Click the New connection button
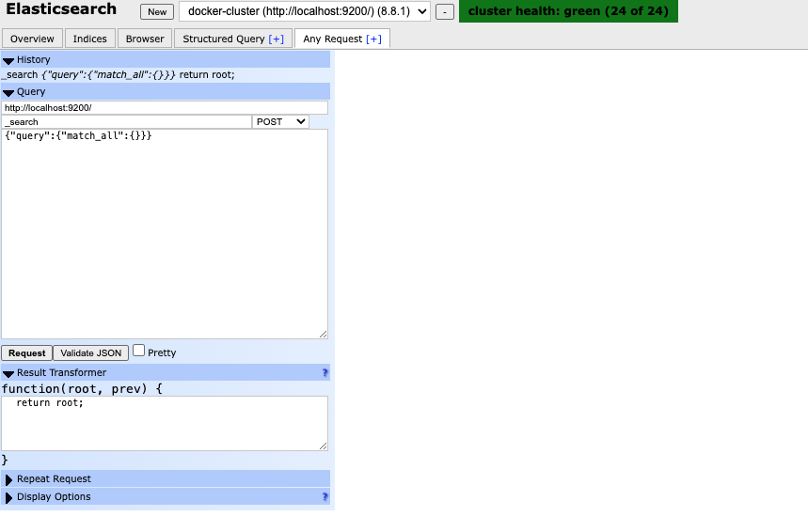The height and width of the screenshot is (532, 808). point(157,12)
